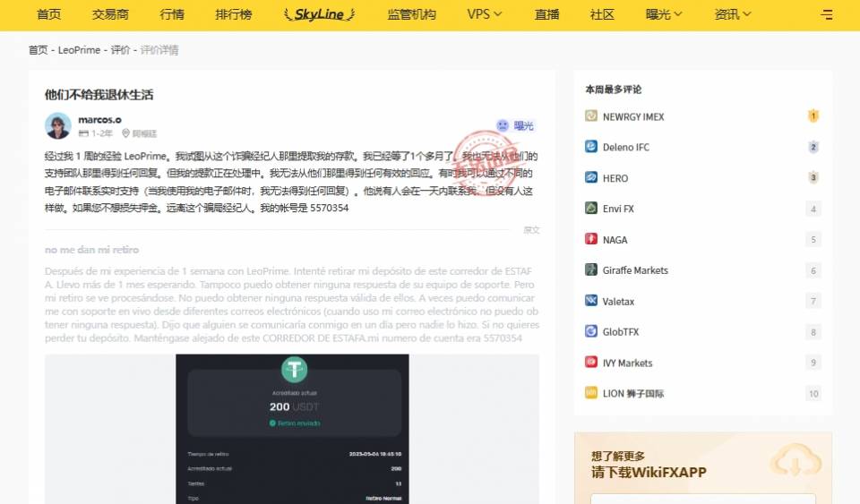Click the 1-2年 duration label under marcos.o
Image resolution: width=860 pixels, height=504 pixels.
(x=101, y=133)
